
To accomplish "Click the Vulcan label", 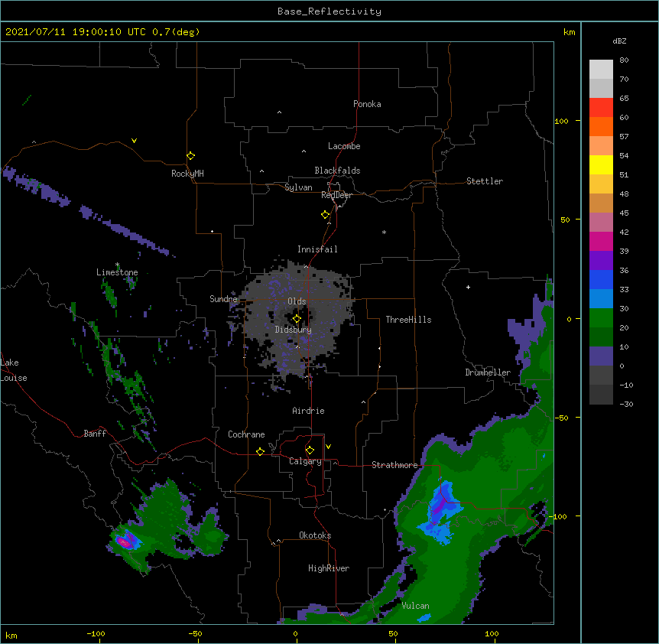I will point(415,606).
